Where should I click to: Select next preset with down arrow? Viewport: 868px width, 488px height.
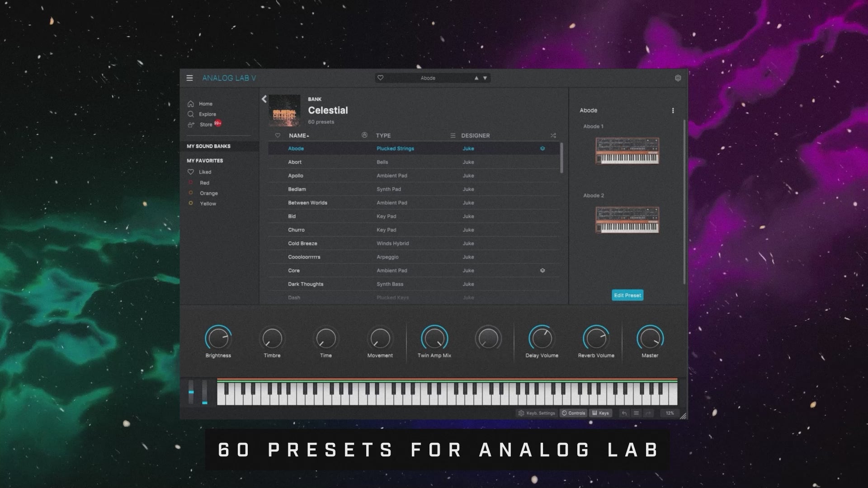coord(485,78)
